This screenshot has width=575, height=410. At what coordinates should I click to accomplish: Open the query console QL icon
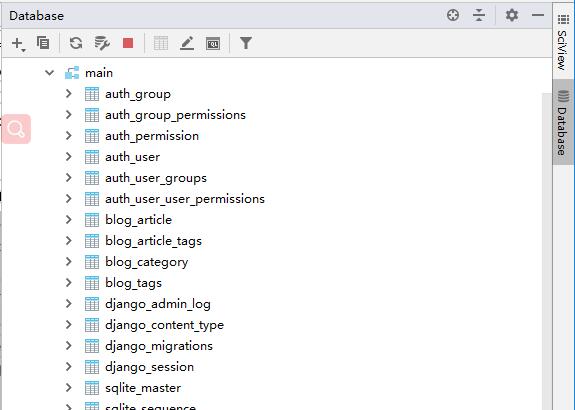tap(213, 44)
